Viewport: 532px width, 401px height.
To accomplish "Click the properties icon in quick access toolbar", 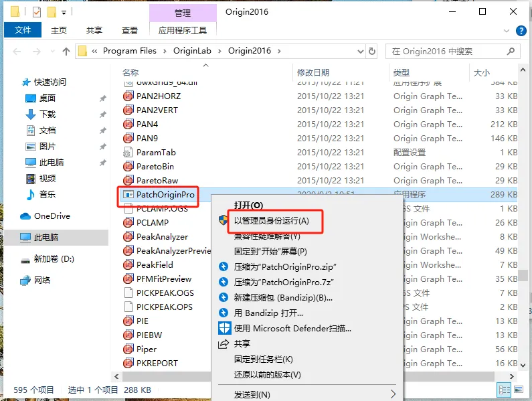I will [x=37, y=13].
